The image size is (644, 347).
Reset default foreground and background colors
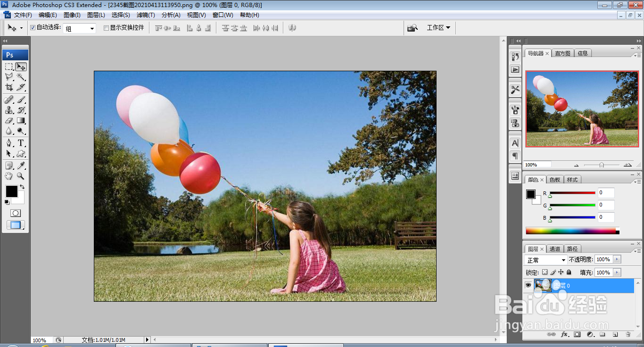click(x=7, y=202)
